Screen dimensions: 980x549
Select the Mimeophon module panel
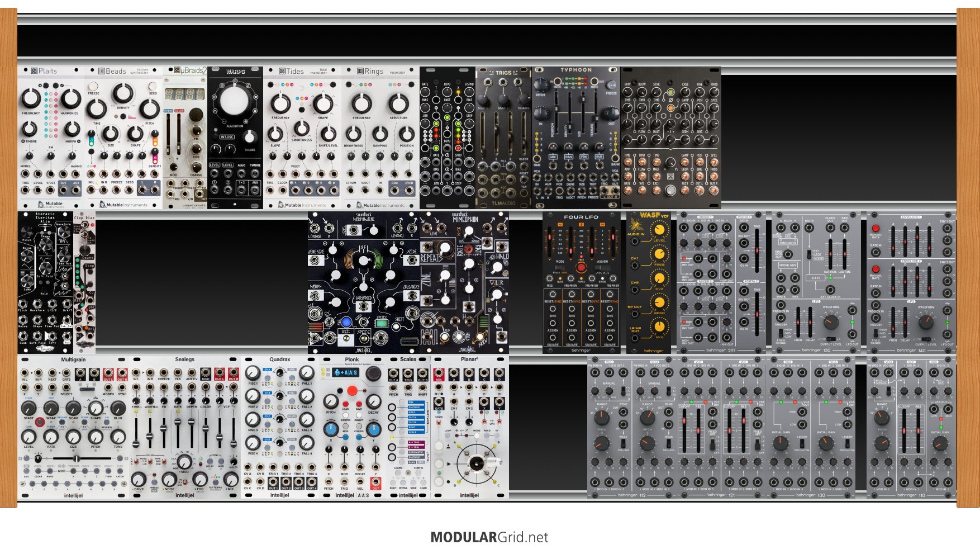click(x=464, y=282)
